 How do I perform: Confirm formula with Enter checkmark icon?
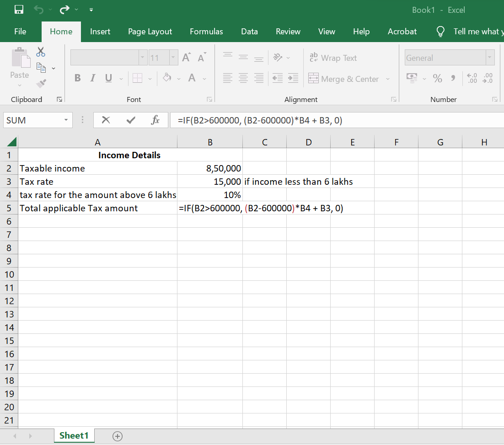[x=131, y=120]
